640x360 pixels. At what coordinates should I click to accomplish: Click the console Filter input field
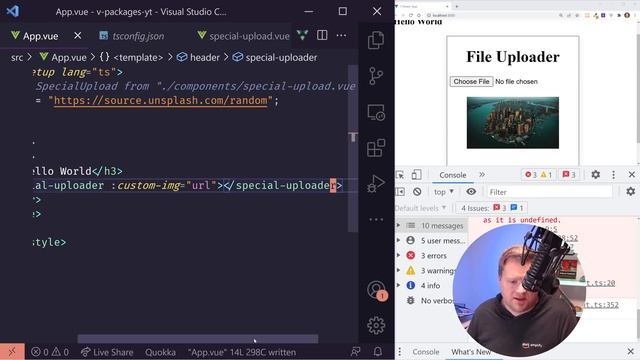tap(549, 192)
